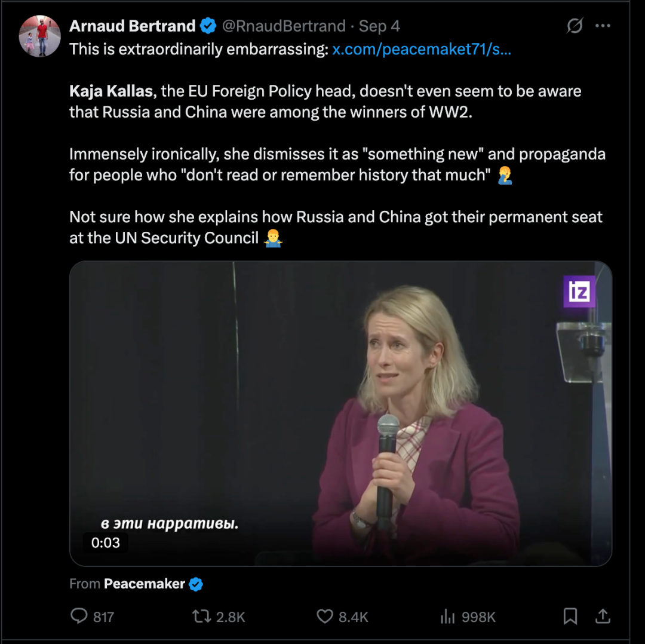Click the Arnaud Bertrand display name
The height and width of the screenshot is (644, 645).
[x=133, y=26]
